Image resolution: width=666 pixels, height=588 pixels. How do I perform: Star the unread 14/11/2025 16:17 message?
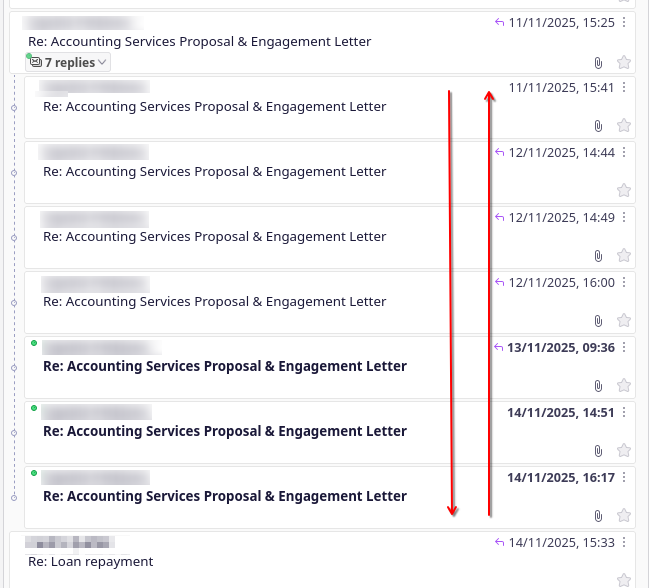pos(624,515)
